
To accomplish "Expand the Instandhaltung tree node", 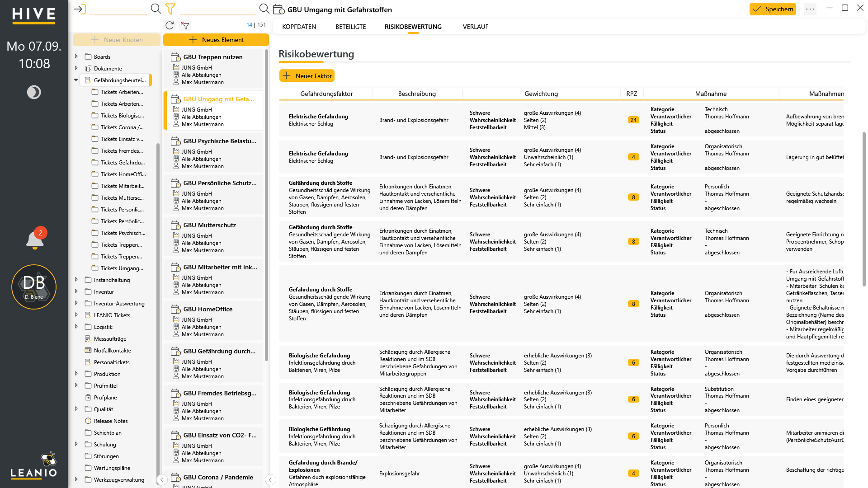I will (x=76, y=280).
